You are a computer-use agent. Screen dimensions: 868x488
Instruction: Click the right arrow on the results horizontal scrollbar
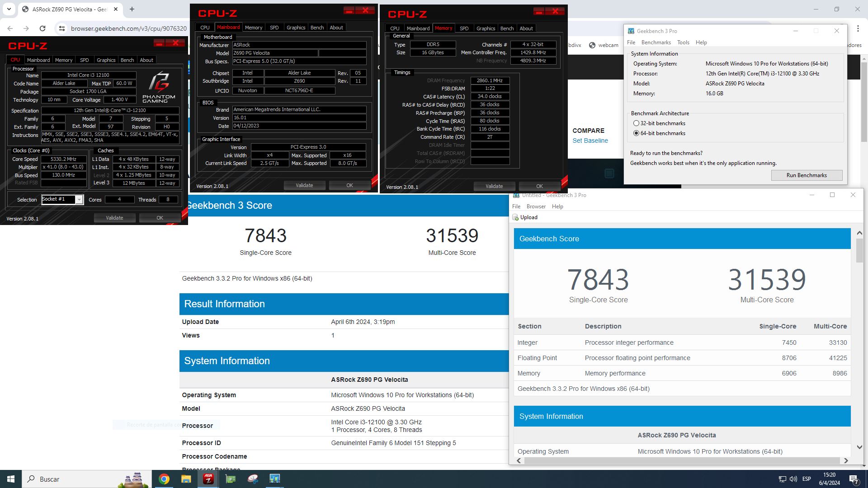[846, 460]
